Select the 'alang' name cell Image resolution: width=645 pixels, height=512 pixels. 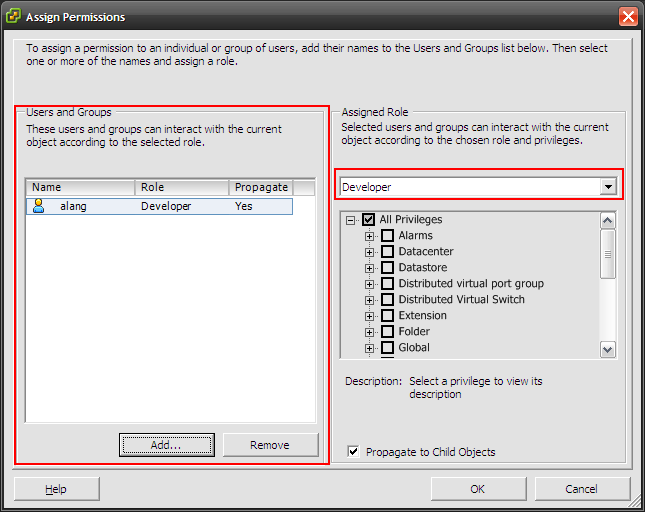73,206
